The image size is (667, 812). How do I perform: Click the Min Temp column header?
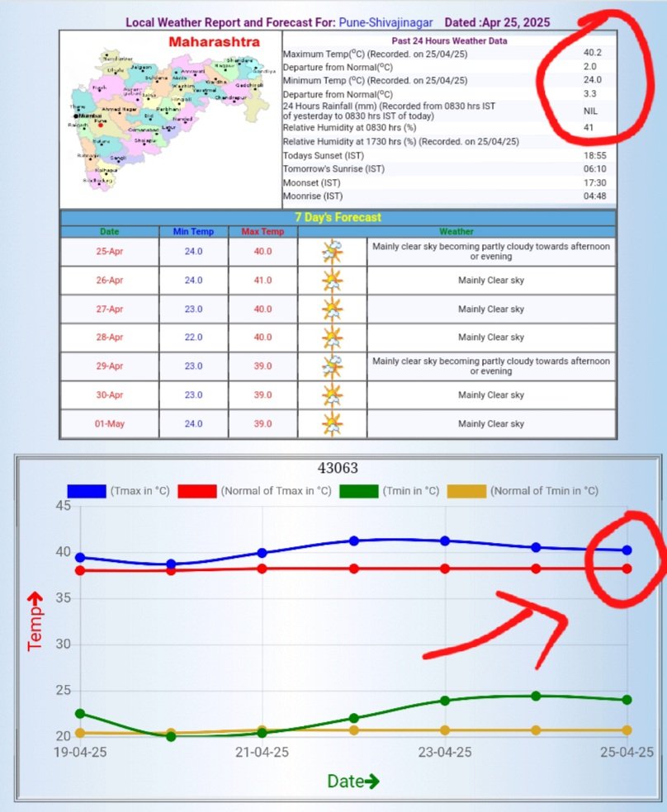pyautogui.click(x=193, y=232)
